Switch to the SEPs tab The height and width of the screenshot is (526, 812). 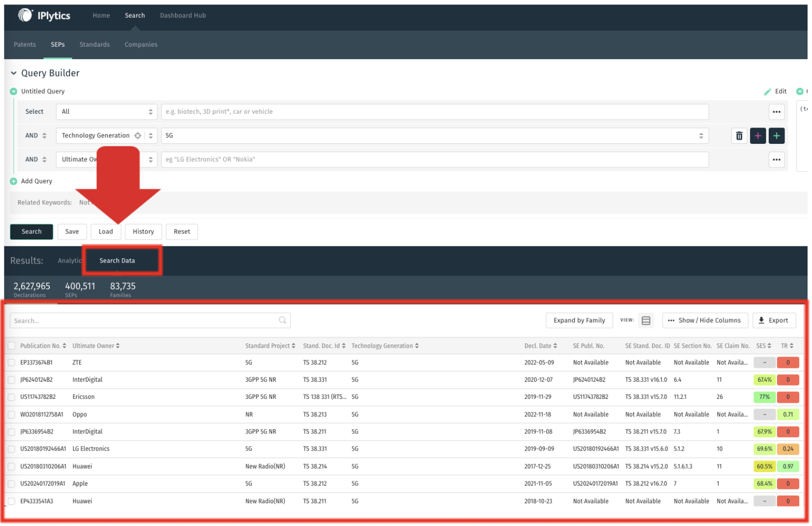point(58,44)
